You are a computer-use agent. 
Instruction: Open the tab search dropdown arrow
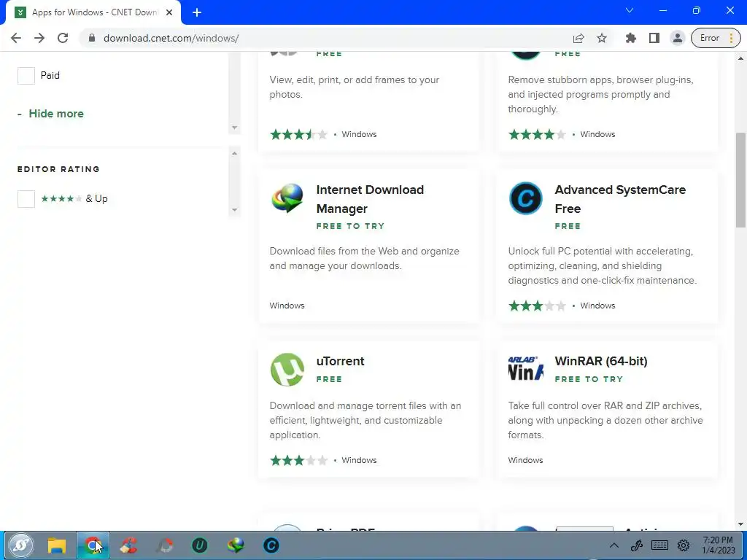(x=630, y=10)
